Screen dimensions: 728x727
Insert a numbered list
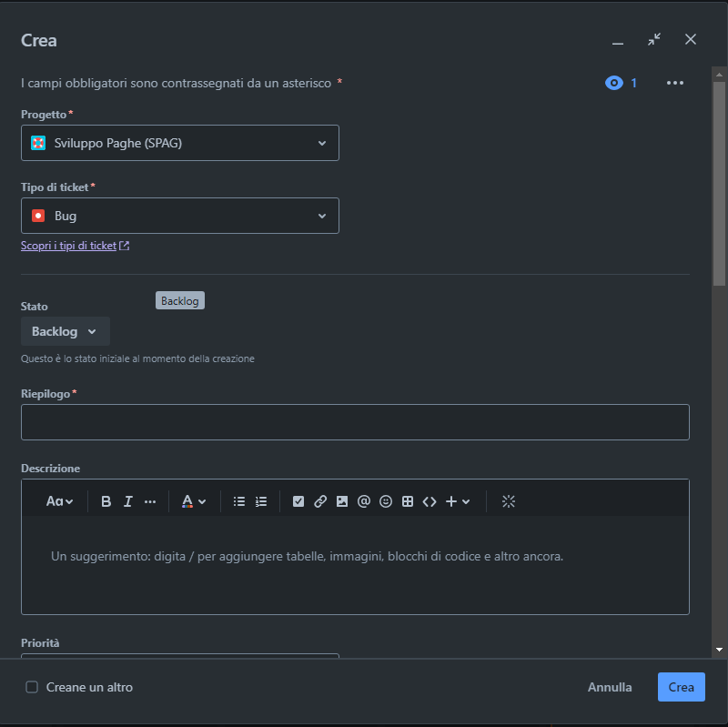(261, 501)
